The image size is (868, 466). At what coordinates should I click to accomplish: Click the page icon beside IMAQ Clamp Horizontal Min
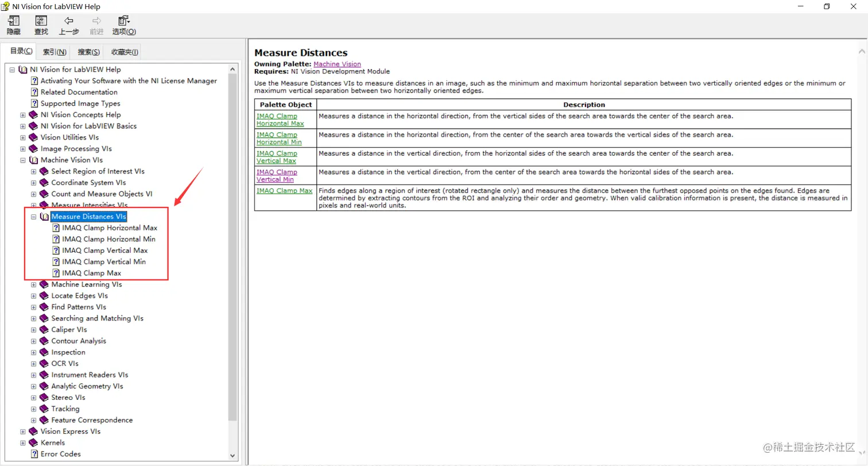pyautogui.click(x=56, y=239)
